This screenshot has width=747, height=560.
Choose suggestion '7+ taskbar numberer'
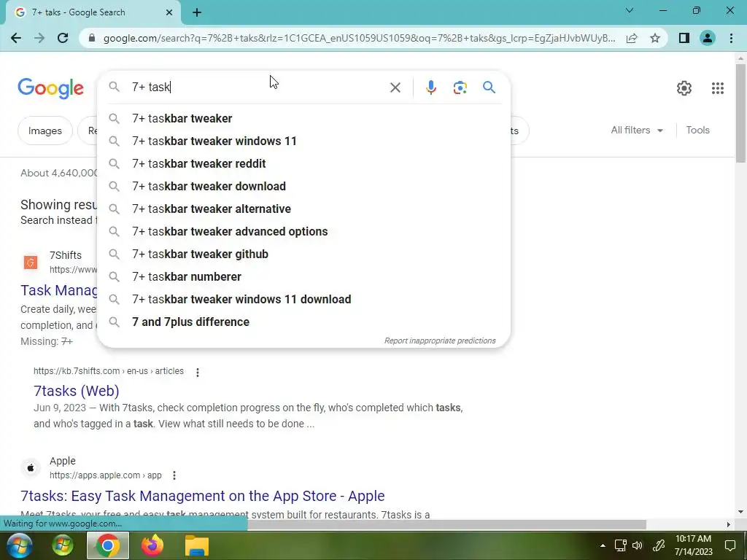pos(303,276)
